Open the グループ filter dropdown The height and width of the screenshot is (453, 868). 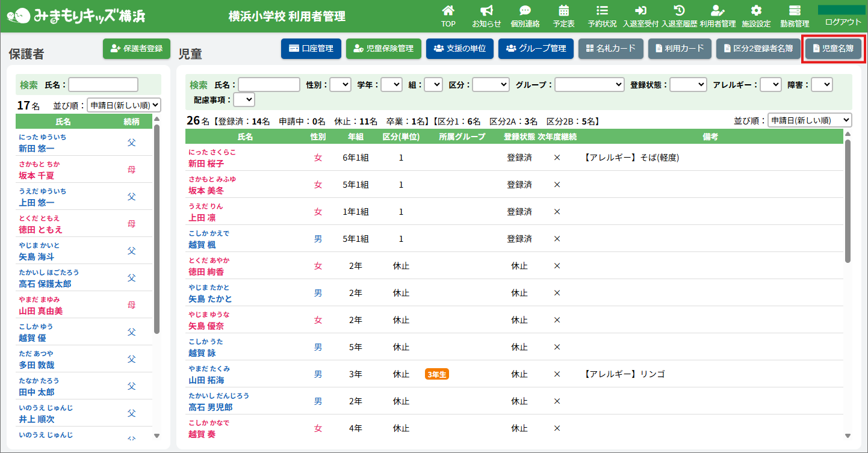click(589, 85)
